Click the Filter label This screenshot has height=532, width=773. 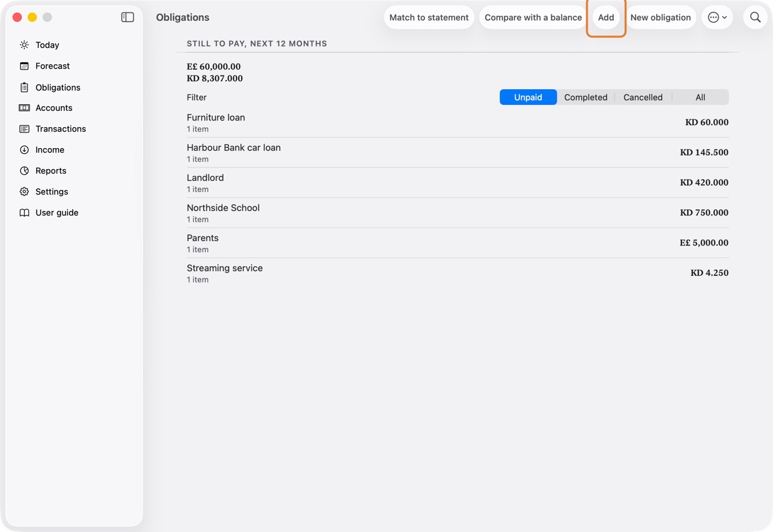pyautogui.click(x=197, y=97)
